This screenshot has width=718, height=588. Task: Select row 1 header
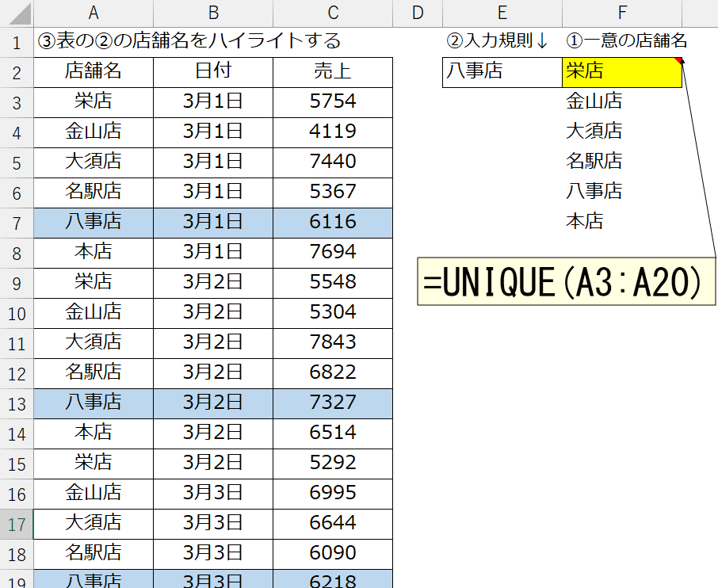pyautogui.click(x=17, y=43)
